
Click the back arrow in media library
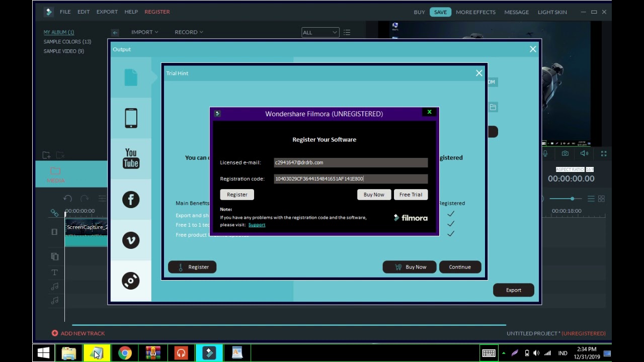pyautogui.click(x=115, y=33)
